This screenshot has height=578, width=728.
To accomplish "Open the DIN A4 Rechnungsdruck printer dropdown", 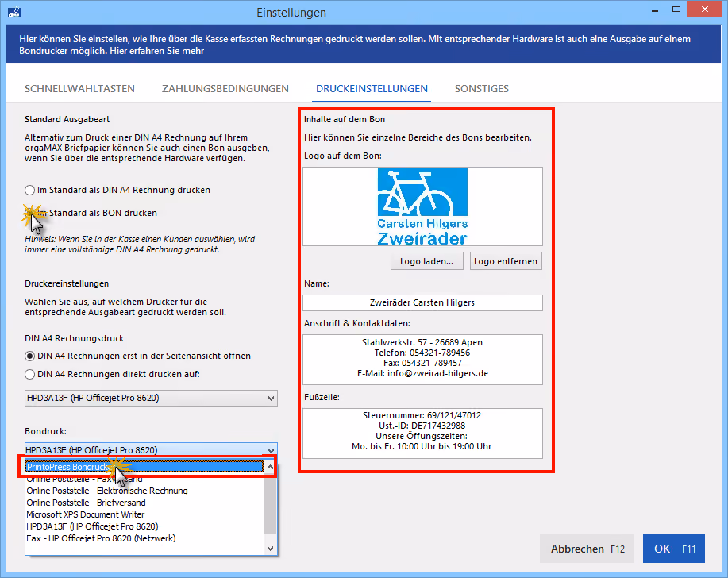I will 151,398.
